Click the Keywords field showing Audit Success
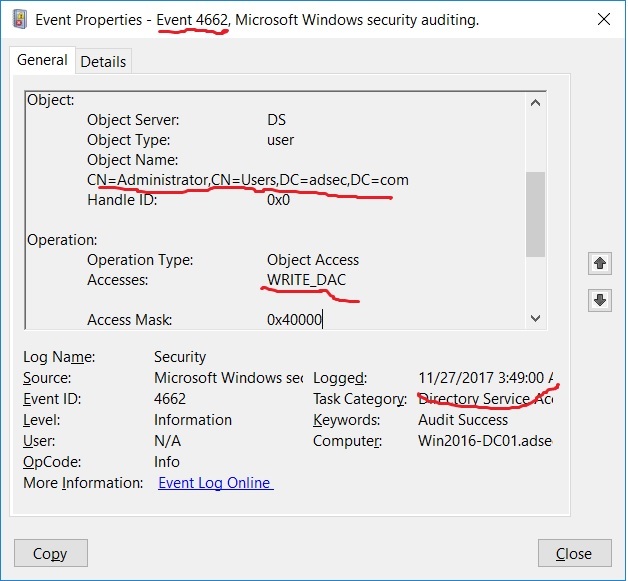Image resolution: width=628 pixels, height=581 pixels. point(463,420)
